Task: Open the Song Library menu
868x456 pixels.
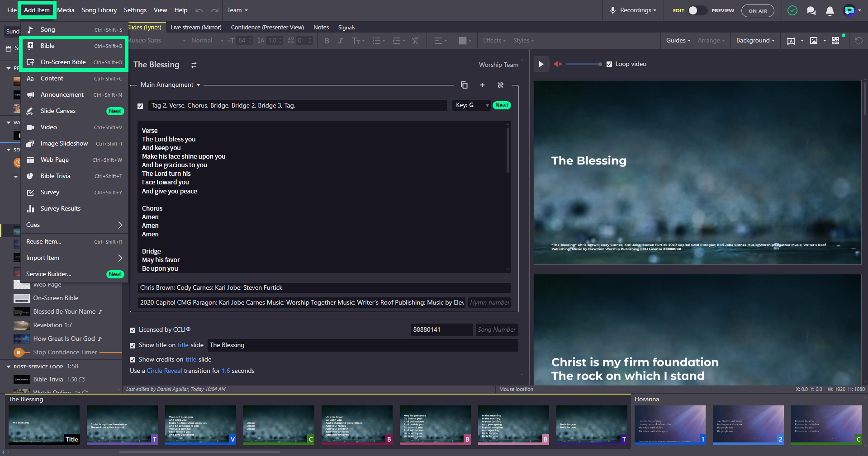Action: click(x=99, y=10)
